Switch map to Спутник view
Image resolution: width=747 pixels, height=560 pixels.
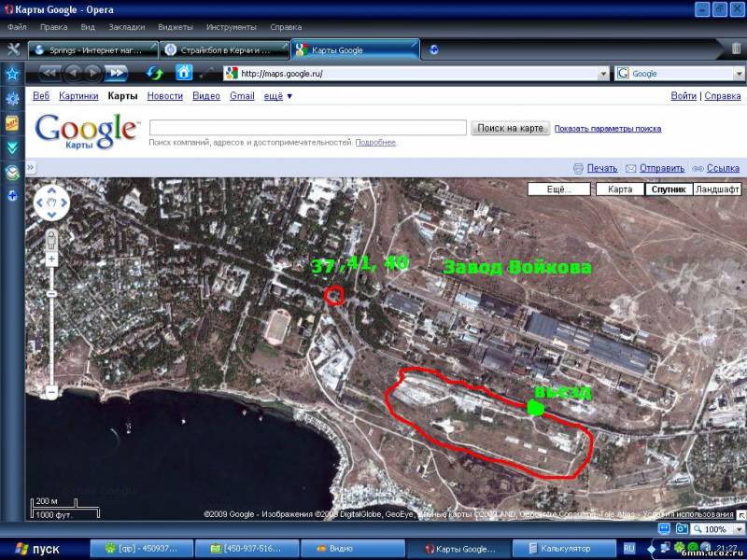(x=669, y=189)
